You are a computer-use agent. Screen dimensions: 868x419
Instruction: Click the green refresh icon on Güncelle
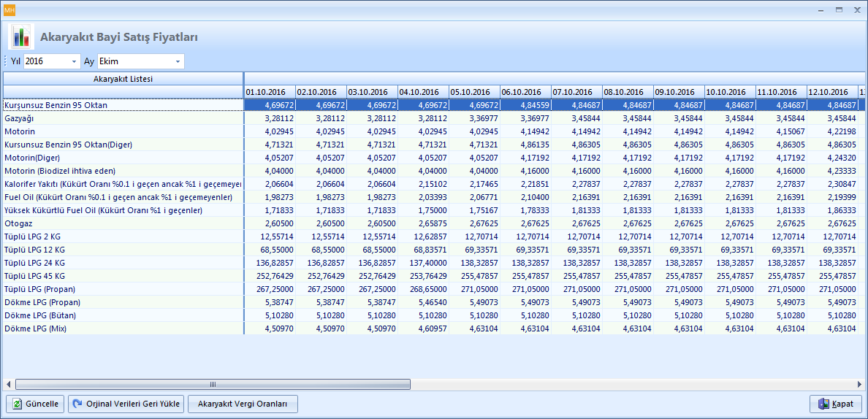point(18,404)
